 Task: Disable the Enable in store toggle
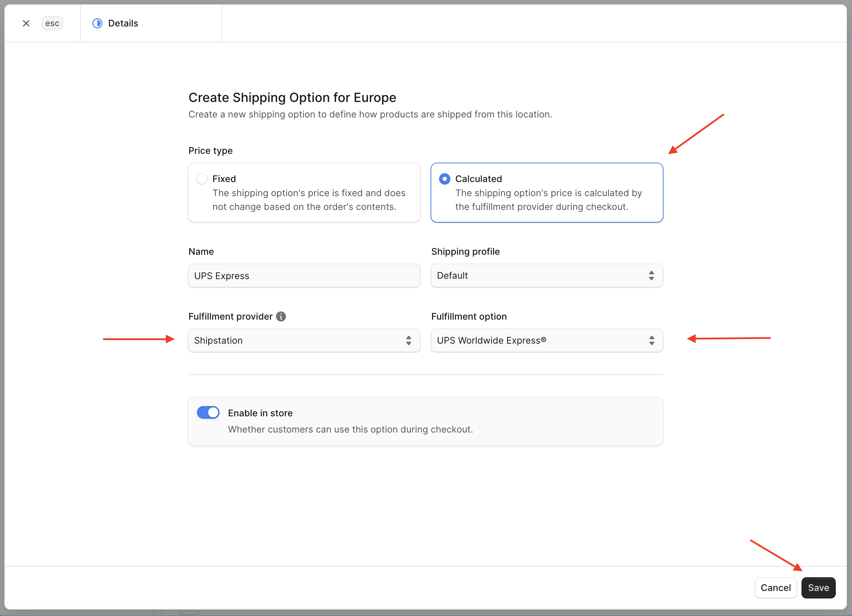coord(208,412)
